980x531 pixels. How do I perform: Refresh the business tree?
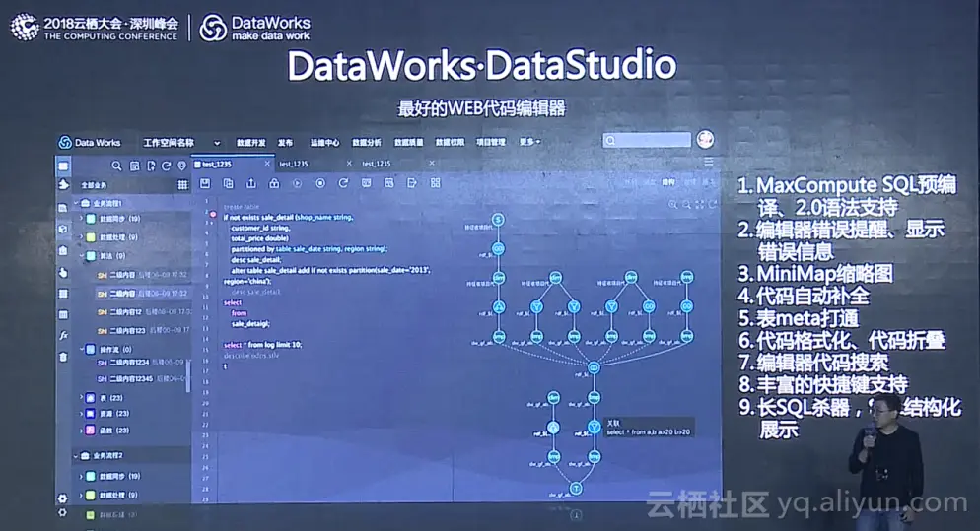(x=167, y=166)
